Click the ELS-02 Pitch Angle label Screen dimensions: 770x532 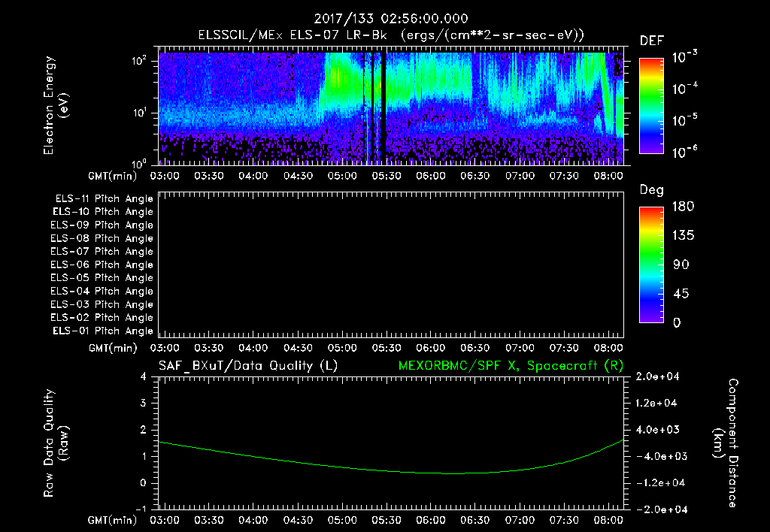[102, 318]
